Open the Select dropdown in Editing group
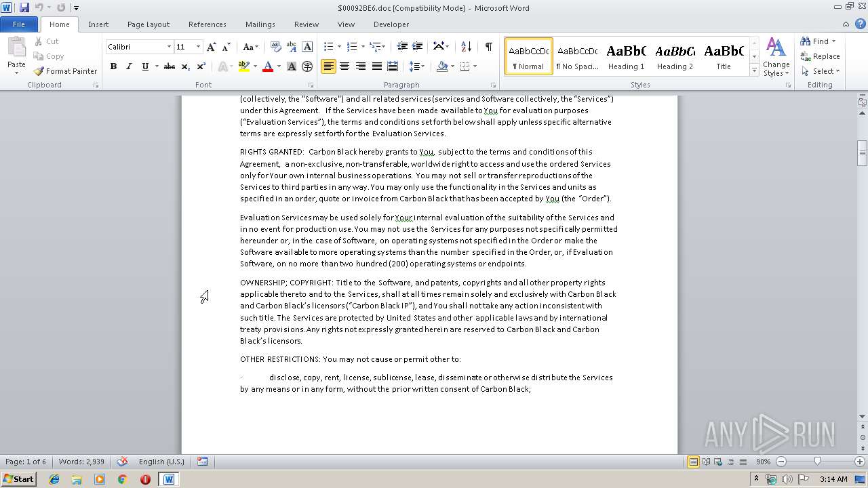868x488 pixels. coord(820,71)
